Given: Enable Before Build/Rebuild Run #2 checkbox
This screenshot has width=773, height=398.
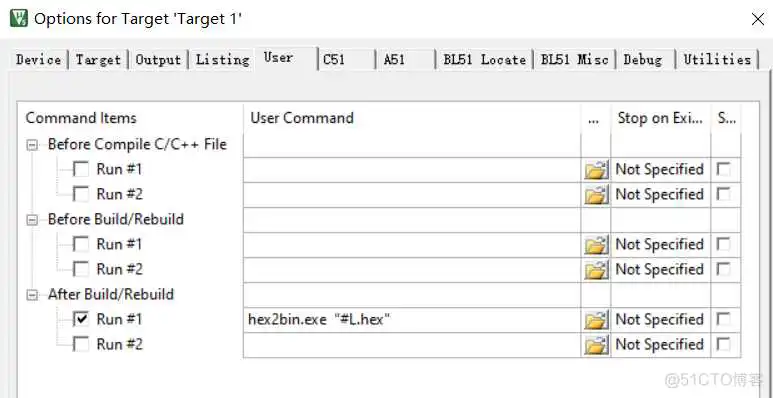Looking at the screenshot, I should click(x=81, y=269).
